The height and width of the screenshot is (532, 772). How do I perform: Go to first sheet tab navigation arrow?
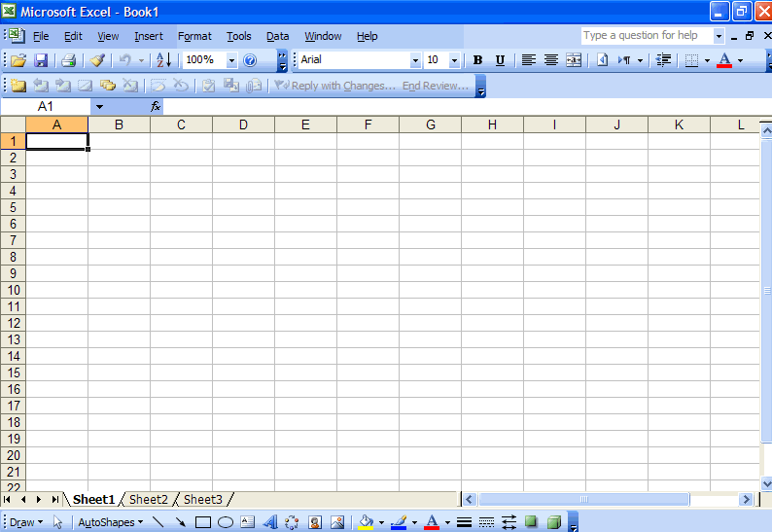[x=7, y=500]
